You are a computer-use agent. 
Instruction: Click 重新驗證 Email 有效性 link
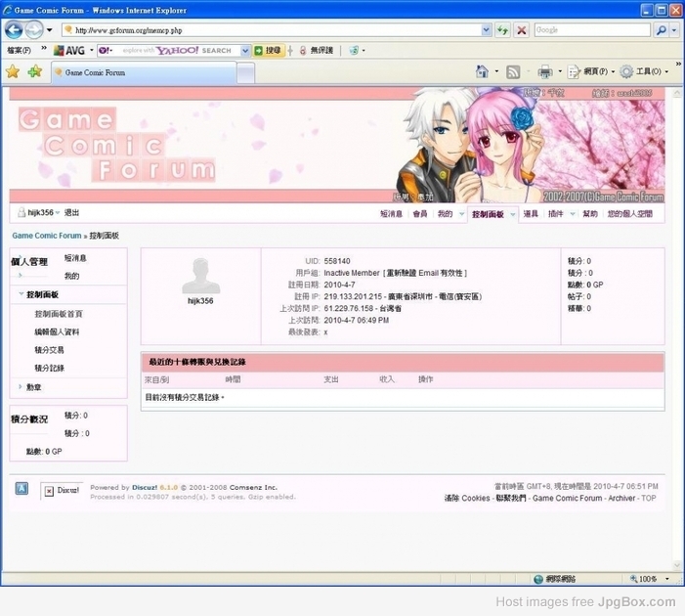[x=425, y=273]
